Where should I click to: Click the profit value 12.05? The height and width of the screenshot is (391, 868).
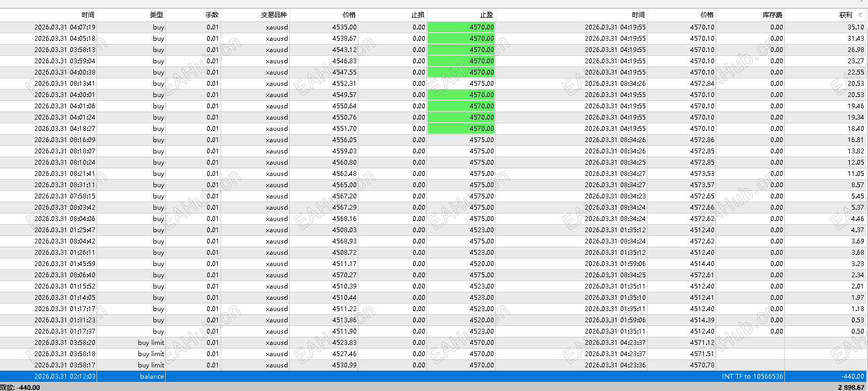[x=856, y=163]
